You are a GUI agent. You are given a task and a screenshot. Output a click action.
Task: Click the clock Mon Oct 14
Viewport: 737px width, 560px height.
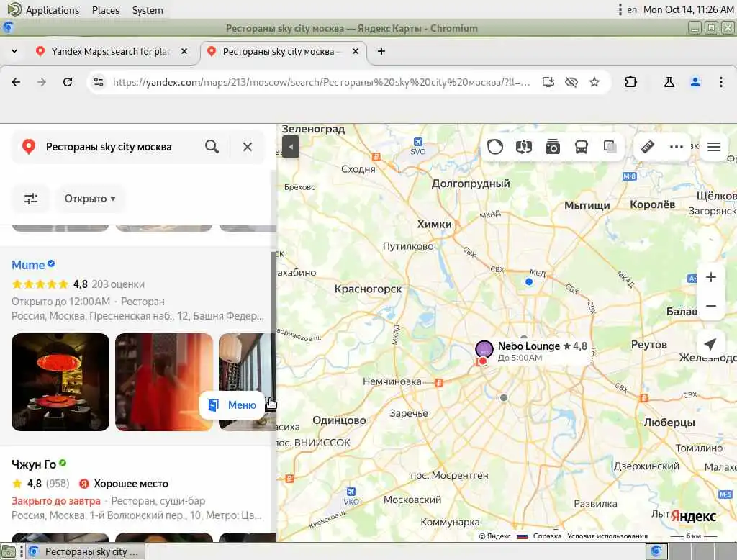[x=688, y=9]
